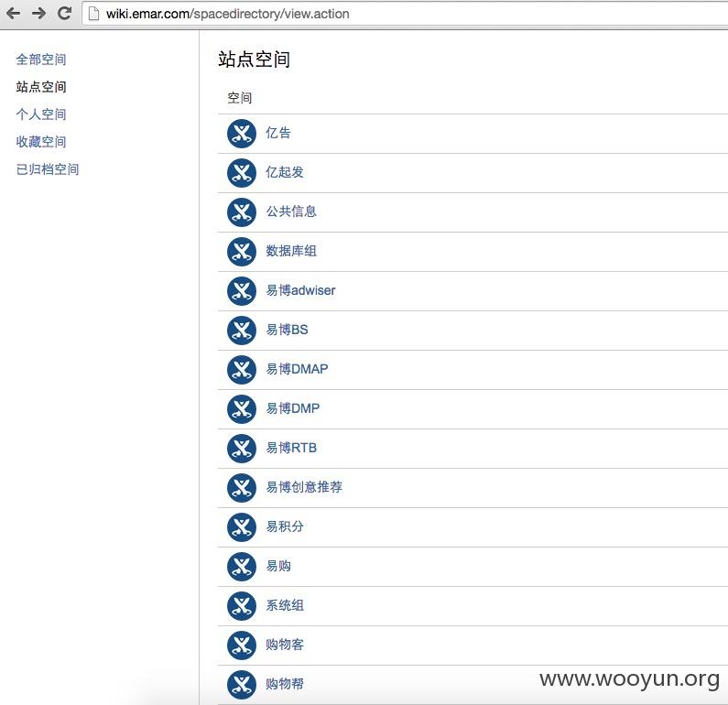Go to the 易博DMP space
This screenshot has width=728, height=705.
point(292,408)
